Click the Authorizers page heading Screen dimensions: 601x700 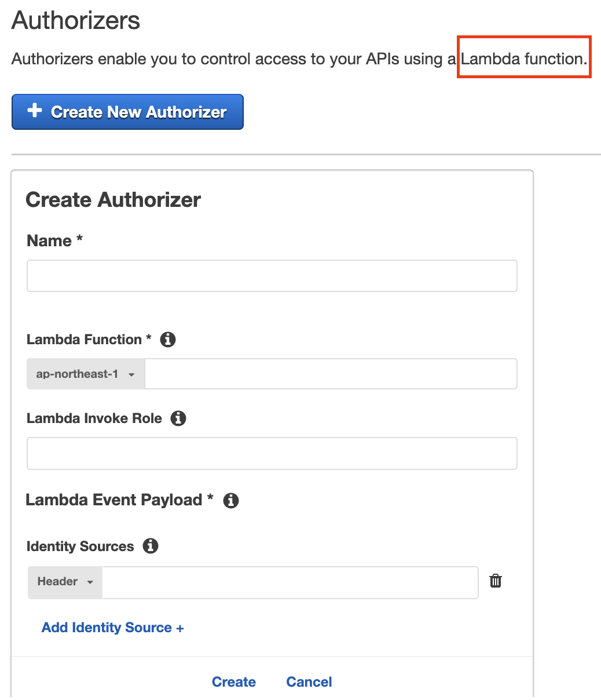76,21
